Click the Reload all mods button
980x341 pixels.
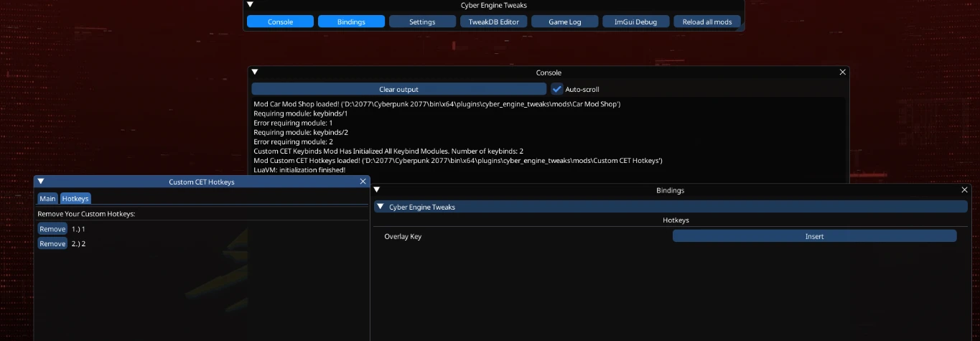[707, 22]
